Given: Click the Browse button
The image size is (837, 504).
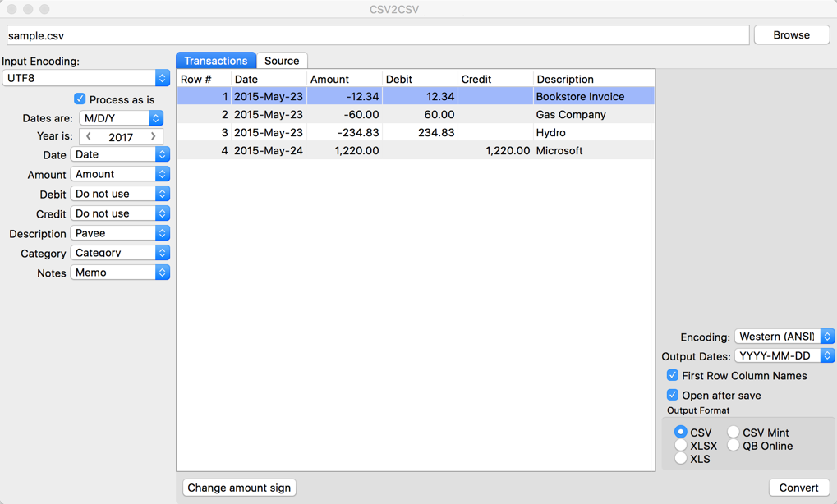Looking at the screenshot, I should 791,34.
